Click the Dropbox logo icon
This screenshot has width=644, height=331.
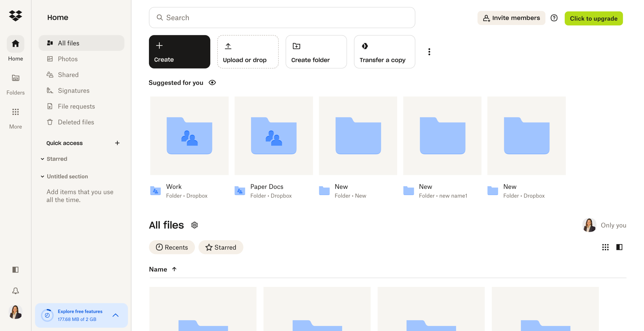(x=15, y=16)
